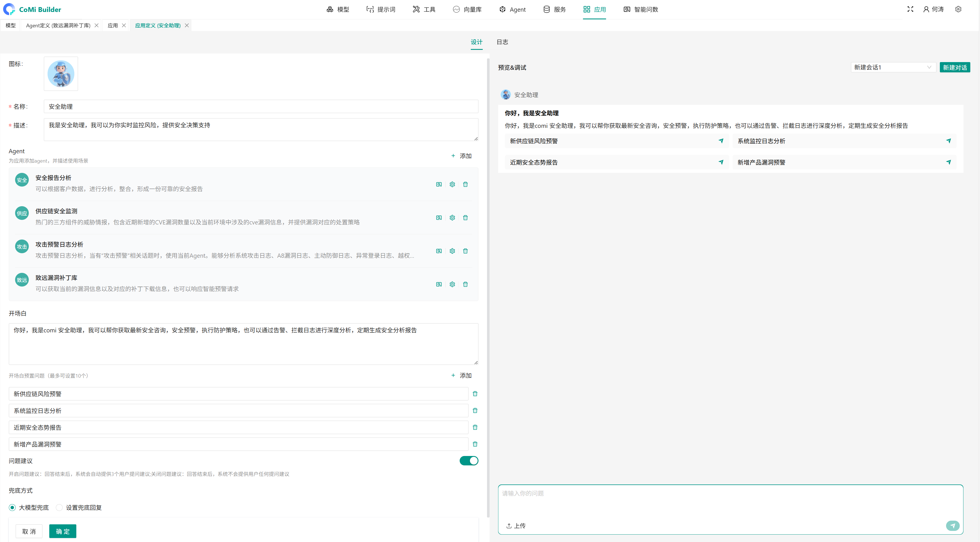The height and width of the screenshot is (542, 980).
Task: Select the 大模型兜底 radio option
Action: tap(12, 508)
